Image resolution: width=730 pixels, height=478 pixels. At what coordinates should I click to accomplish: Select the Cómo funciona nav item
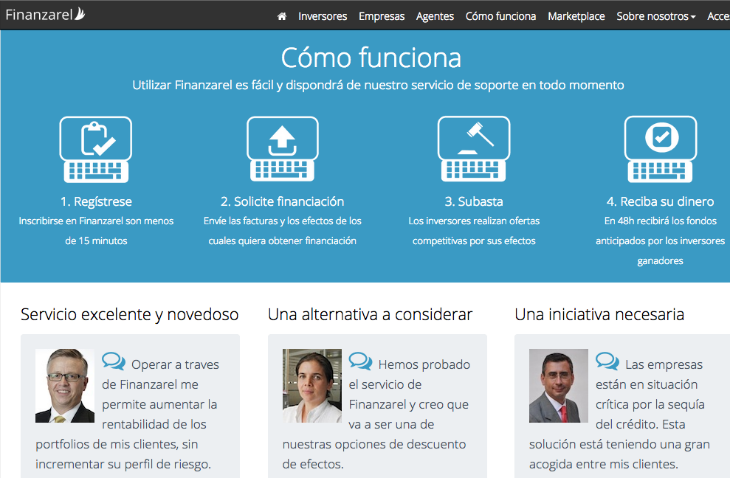pos(500,16)
